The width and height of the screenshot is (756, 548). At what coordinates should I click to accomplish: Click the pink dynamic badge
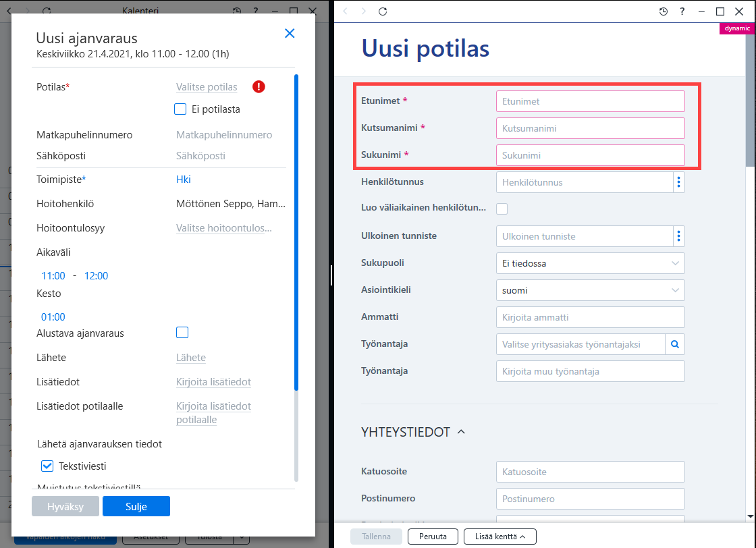[x=737, y=28]
